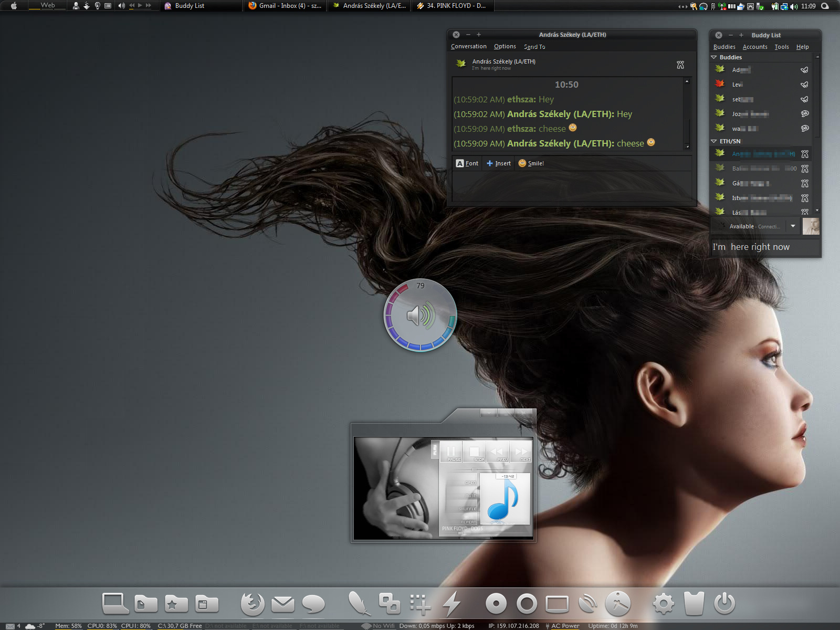Image resolution: width=840 pixels, height=630 pixels.
Task: Click the Smile! button in chat toolbar
Action: click(x=531, y=163)
